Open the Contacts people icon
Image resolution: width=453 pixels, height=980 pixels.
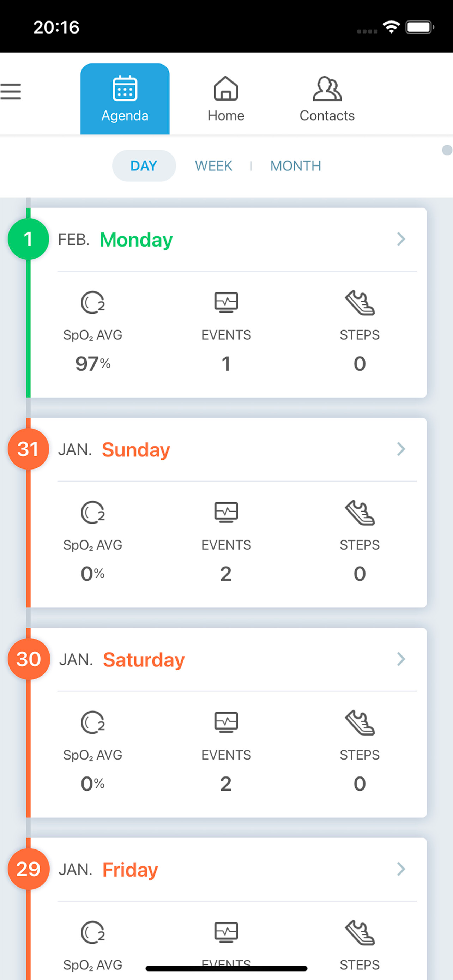click(327, 89)
